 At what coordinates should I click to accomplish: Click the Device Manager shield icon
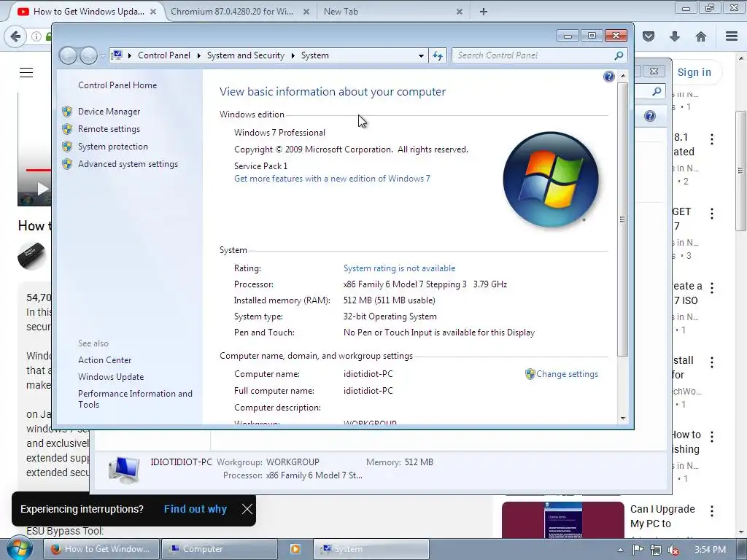point(67,112)
